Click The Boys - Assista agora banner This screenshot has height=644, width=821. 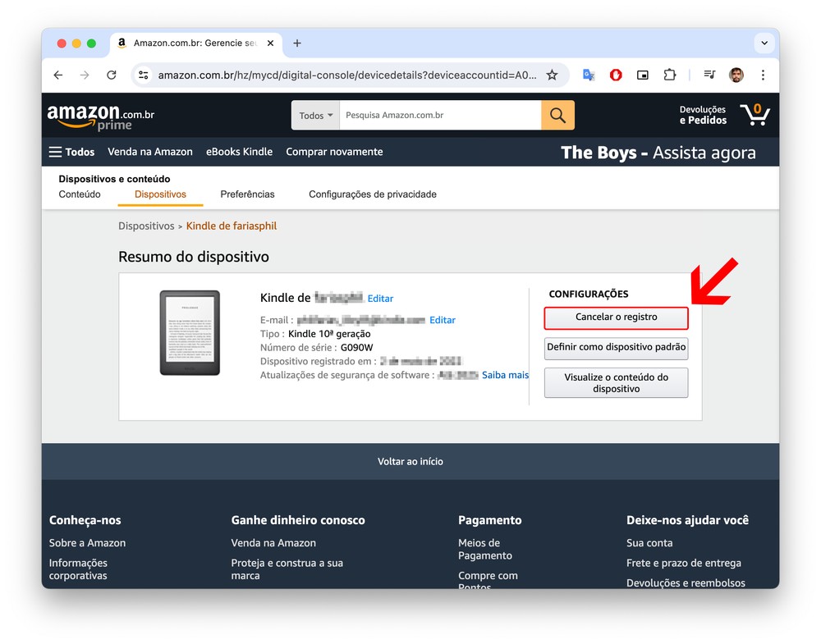(658, 153)
